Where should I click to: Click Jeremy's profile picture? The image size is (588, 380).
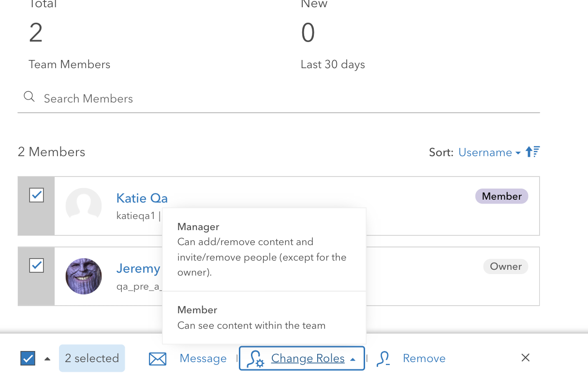point(84,276)
